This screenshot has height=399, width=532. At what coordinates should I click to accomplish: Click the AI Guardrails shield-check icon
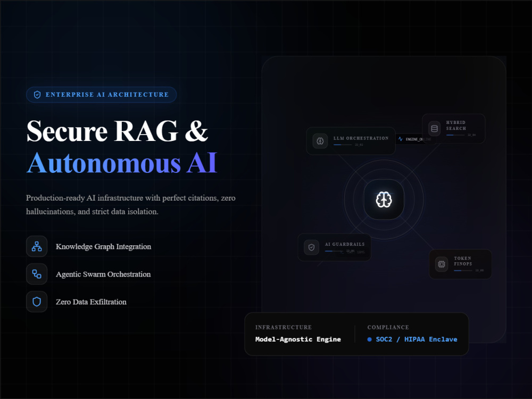[311, 247]
